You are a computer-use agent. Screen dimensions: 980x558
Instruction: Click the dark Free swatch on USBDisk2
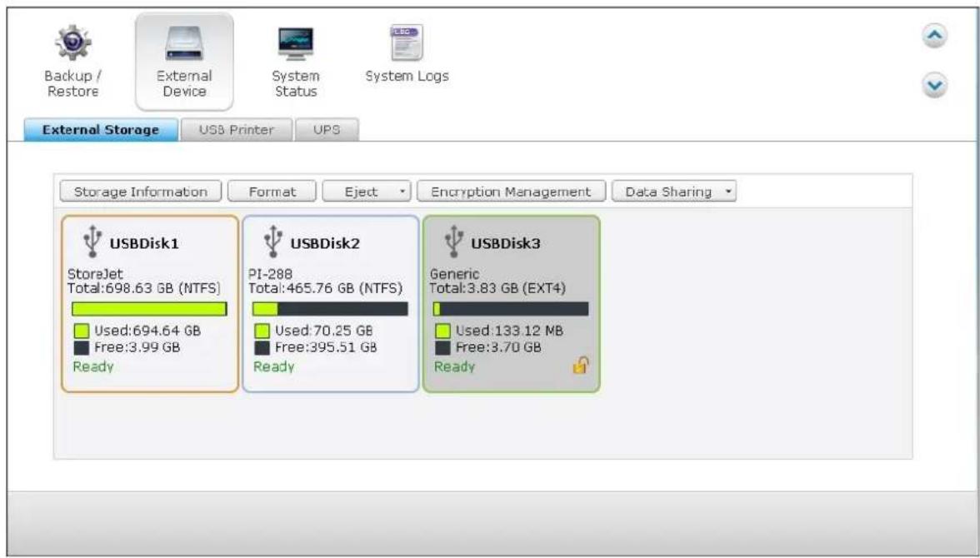262,348
